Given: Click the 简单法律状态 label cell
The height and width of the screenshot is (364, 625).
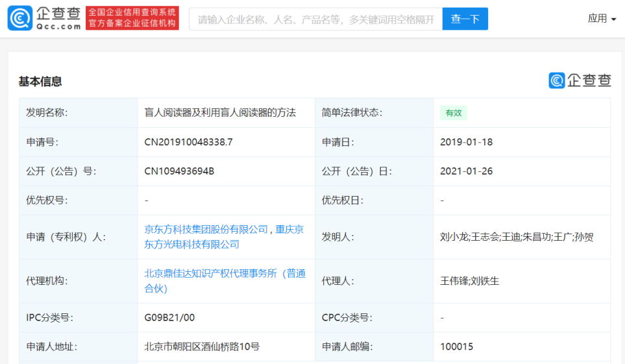Looking at the screenshot, I should pyautogui.click(x=374, y=112).
